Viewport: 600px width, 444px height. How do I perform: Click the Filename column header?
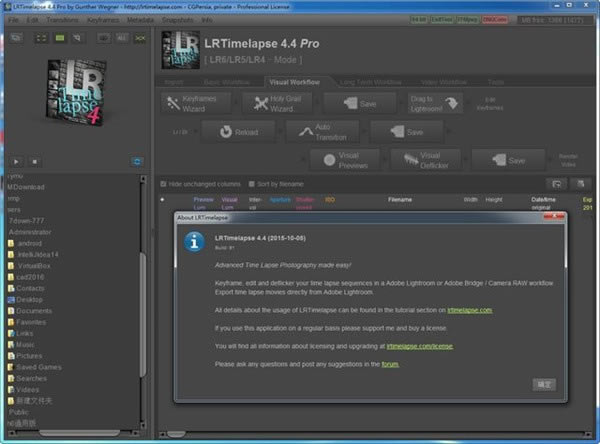pos(400,200)
